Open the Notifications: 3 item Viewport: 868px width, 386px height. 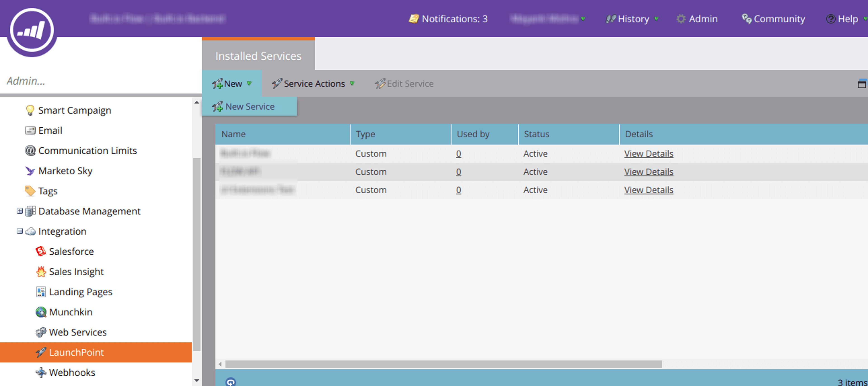point(448,19)
